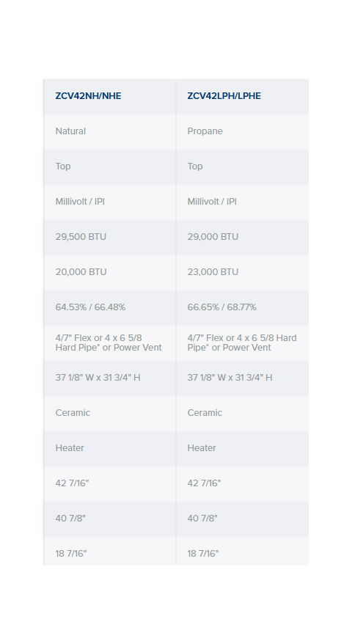Click the Millivolt / IPI cell under ZCV42LPH/LPHE
The height and width of the screenshot is (644, 352).
pos(212,202)
